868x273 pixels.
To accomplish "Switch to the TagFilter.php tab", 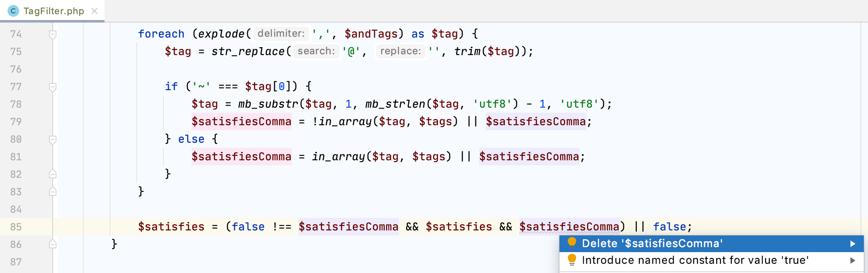I will 52,11.
